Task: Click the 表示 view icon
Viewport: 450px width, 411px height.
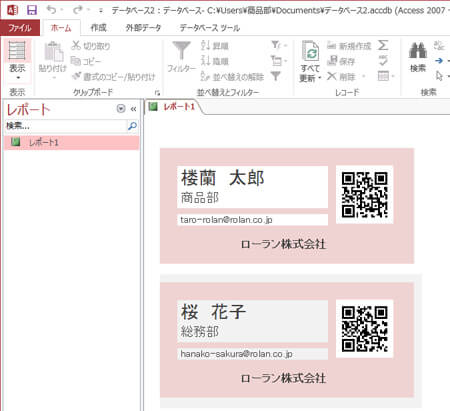Action: tap(17, 50)
